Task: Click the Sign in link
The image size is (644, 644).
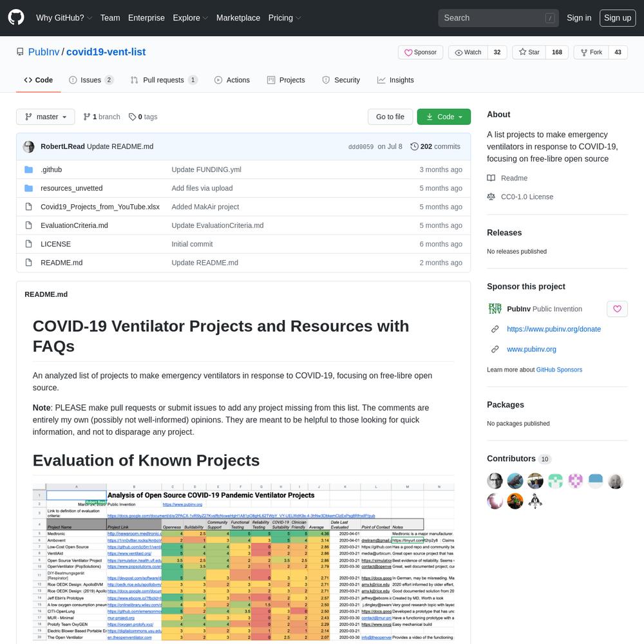Action: click(579, 18)
